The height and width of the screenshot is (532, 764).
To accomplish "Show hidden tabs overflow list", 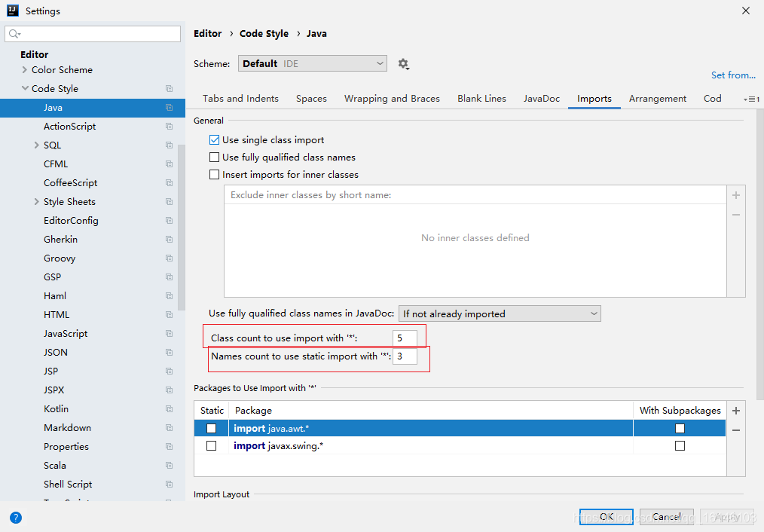I will (751, 99).
